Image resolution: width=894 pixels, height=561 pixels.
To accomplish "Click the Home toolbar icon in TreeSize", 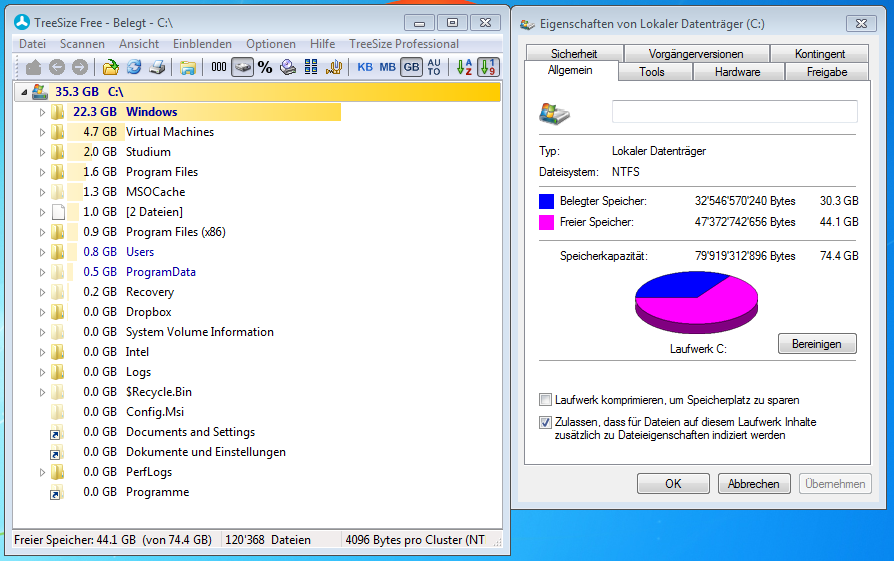I will 34,67.
